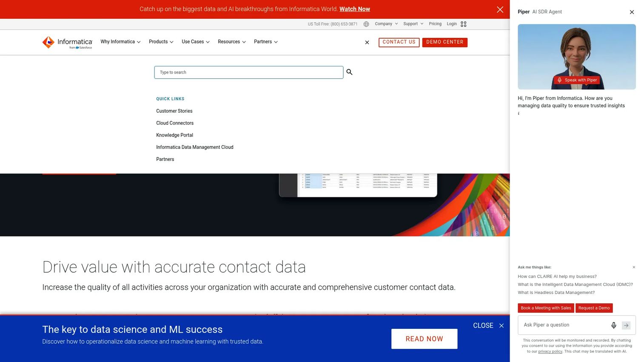Screen dimensions: 644x362
Task: Close the search panel with X icon
Action: pyautogui.click(x=367, y=42)
